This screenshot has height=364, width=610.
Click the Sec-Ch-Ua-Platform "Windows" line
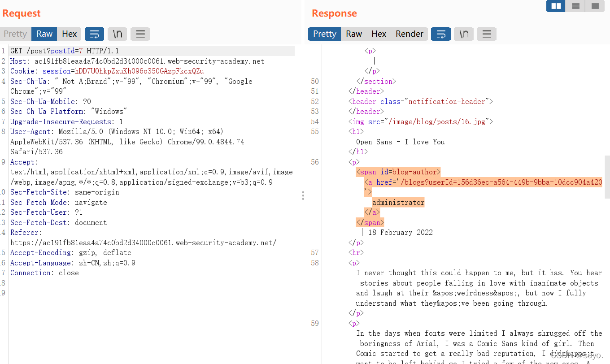coord(69,111)
